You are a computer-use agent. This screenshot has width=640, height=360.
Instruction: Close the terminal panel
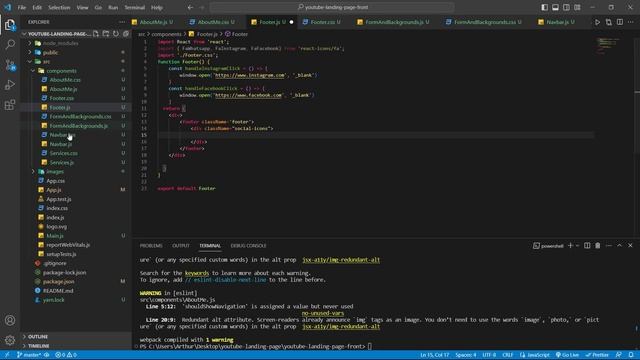click(x=630, y=246)
